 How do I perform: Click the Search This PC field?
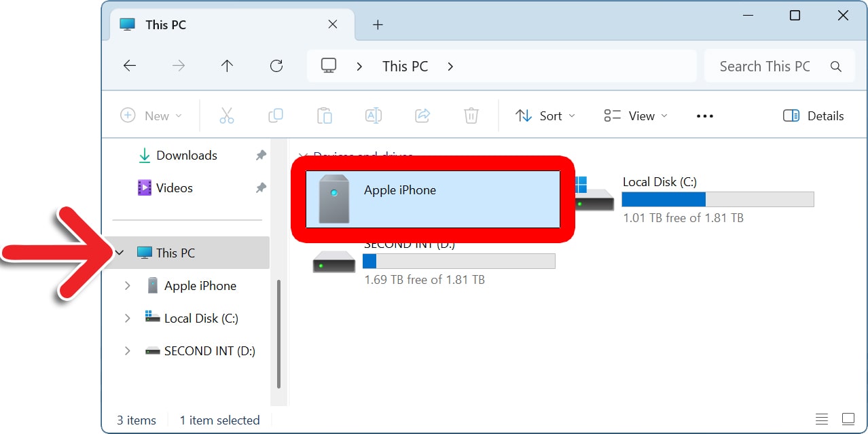pyautogui.click(x=767, y=66)
